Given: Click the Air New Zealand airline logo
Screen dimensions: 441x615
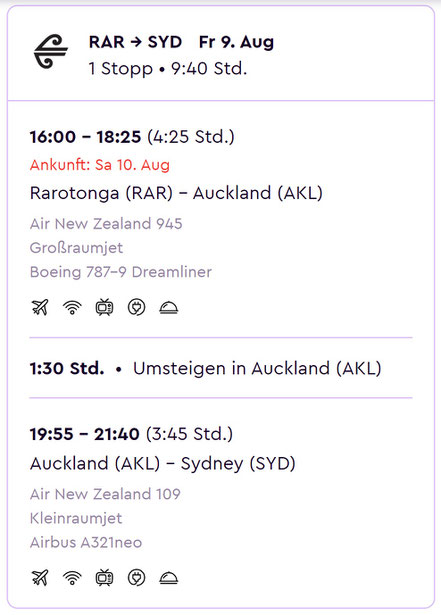Looking at the screenshot, I should coord(51,52).
